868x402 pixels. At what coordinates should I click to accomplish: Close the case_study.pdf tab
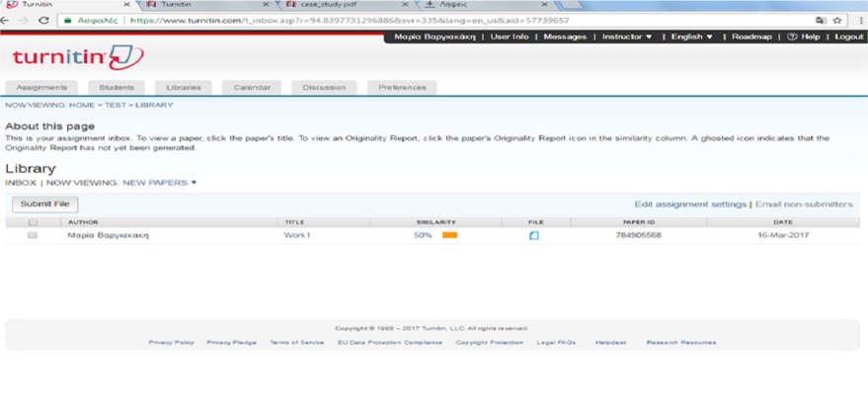(405, 4)
